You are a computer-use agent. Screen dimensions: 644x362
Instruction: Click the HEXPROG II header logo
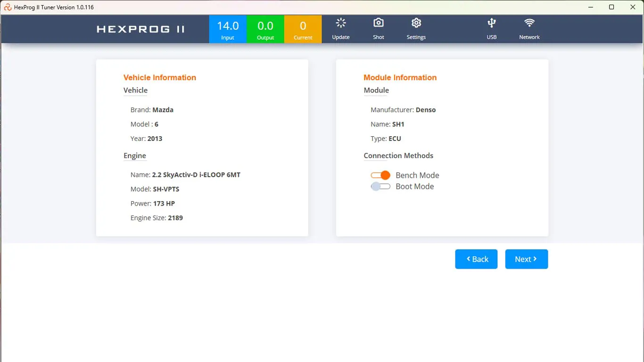click(x=141, y=29)
